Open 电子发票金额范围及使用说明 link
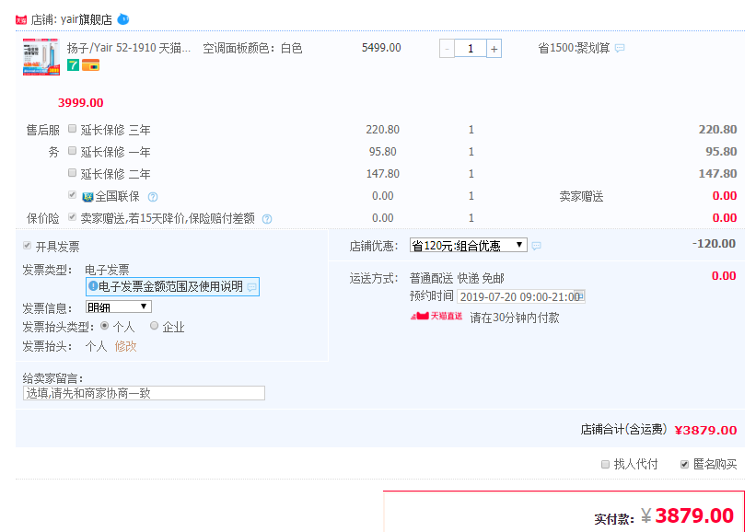The image size is (756, 532). coord(170,286)
